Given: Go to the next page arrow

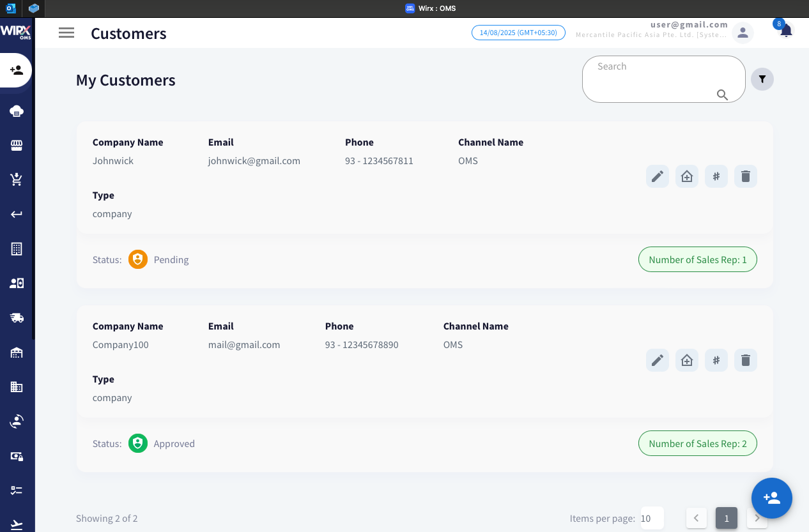Looking at the screenshot, I should click(x=757, y=518).
